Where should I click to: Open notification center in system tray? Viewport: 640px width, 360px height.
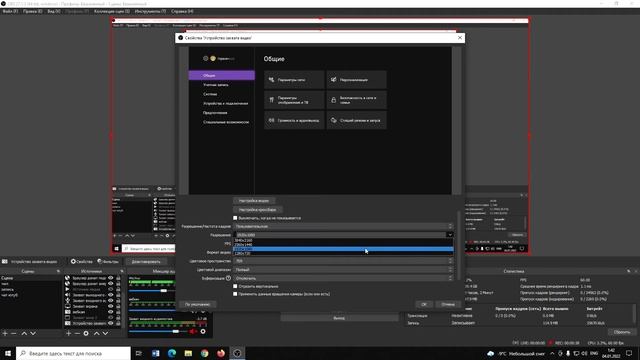pyautogui.click(x=629, y=353)
